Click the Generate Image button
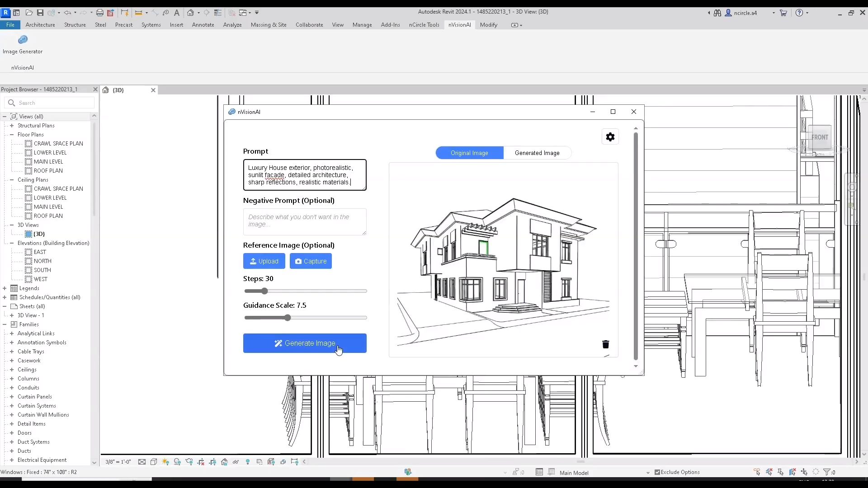Image resolution: width=868 pixels, height=488 pixels. point(305,343)
